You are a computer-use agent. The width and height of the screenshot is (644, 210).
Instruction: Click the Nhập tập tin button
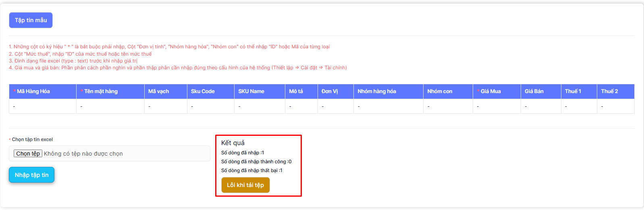31,175
